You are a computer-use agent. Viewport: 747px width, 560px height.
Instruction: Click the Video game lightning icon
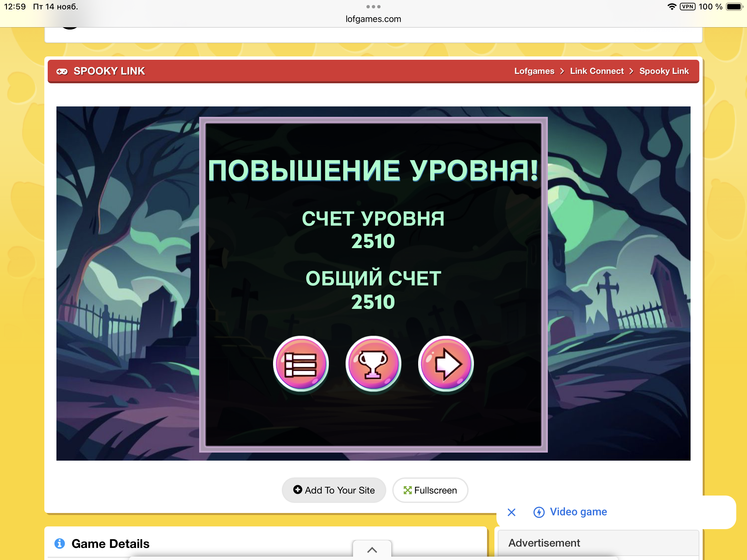[539, 512]
